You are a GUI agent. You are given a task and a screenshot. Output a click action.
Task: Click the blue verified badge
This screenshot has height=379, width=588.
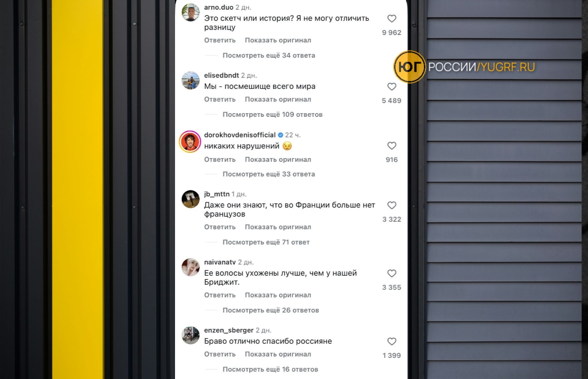click(x=280, y=135)
